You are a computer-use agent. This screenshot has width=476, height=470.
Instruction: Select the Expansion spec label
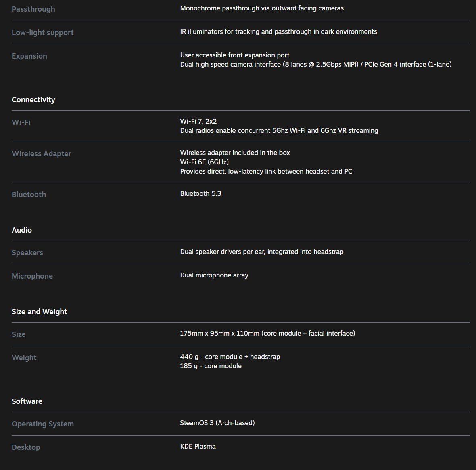click(x=29, y=56)
